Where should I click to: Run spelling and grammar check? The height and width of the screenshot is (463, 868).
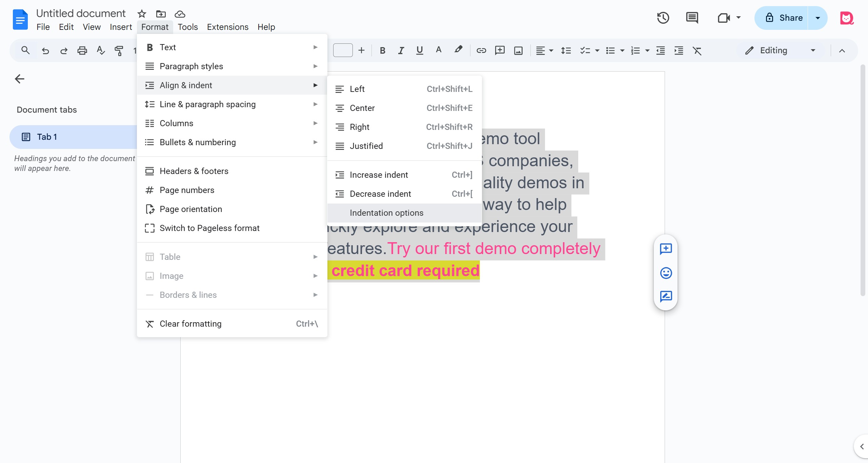click(x=100, y=51)
